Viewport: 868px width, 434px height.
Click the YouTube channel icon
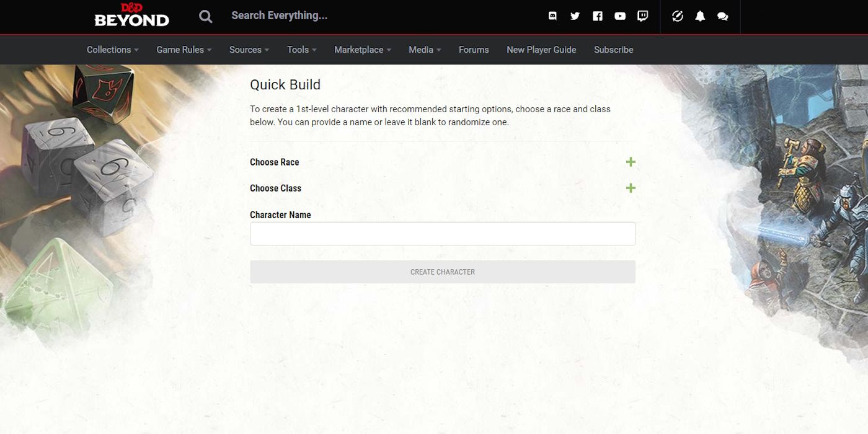[x=620, y=15]
